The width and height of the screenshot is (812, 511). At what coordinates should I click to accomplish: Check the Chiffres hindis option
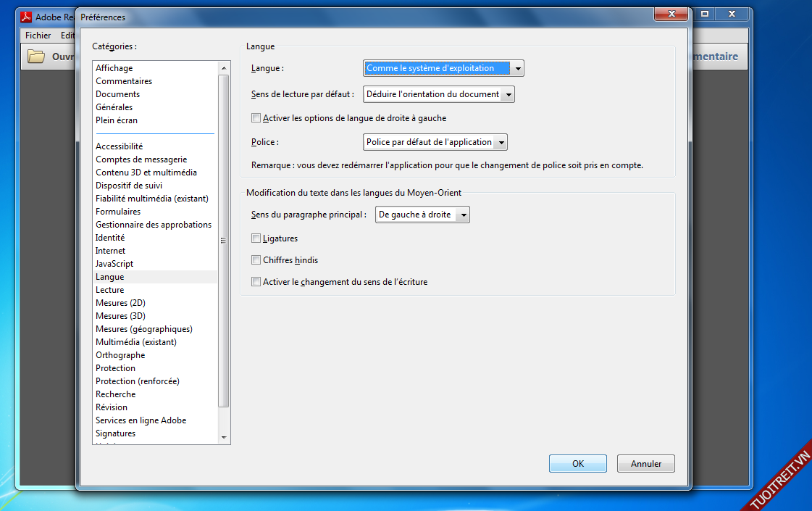(256, 260)
